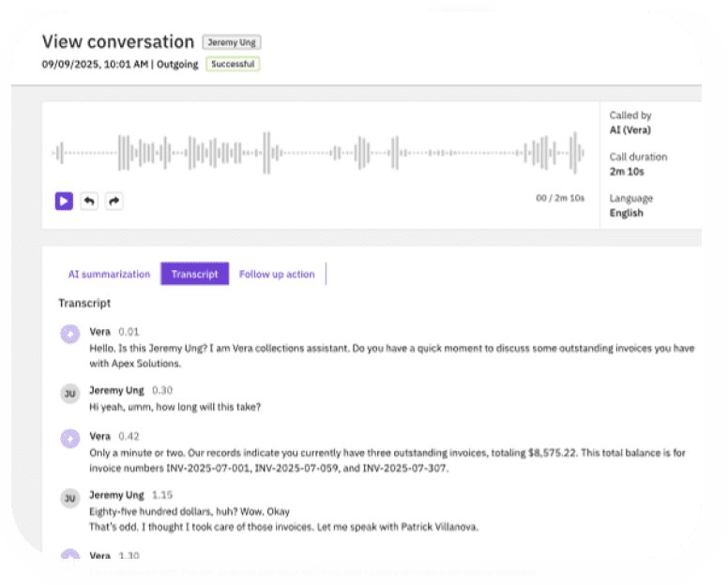Viewport: 728px width, 585px height.
Task: Open the Follow up action tab
Action: pyautogui.click(x=277, y=274)
